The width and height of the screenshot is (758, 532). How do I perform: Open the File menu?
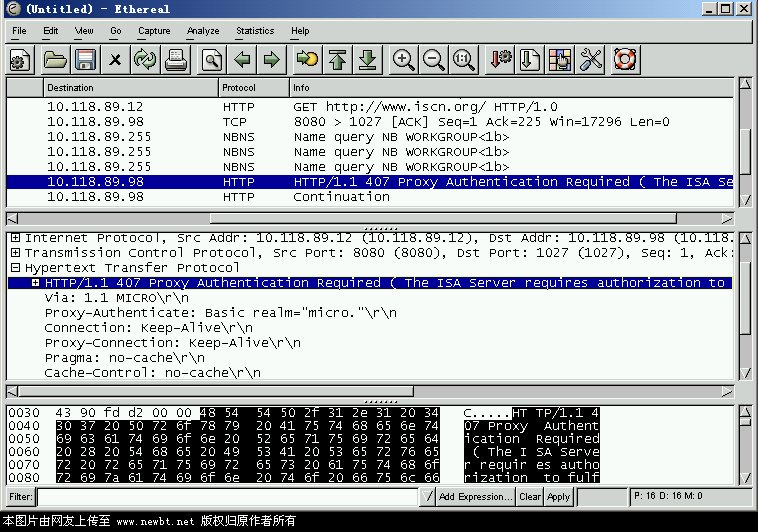coord(19,31)
